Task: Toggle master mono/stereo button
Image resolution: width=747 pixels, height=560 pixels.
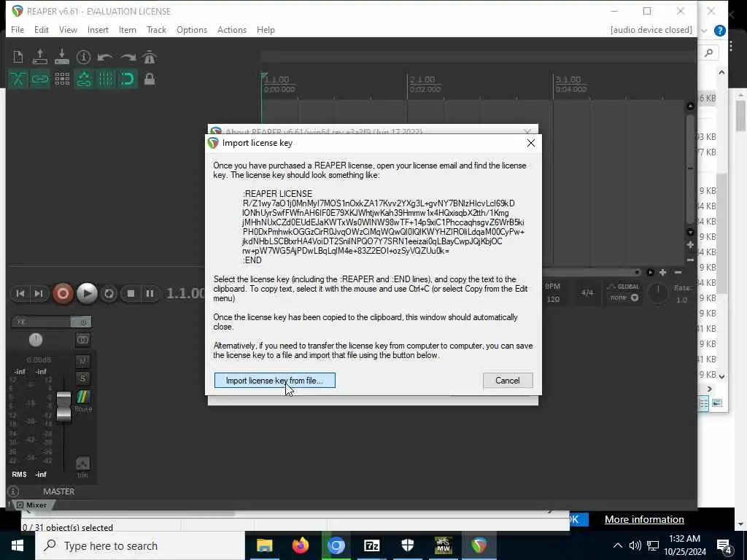Action: [x=83, y=340]
